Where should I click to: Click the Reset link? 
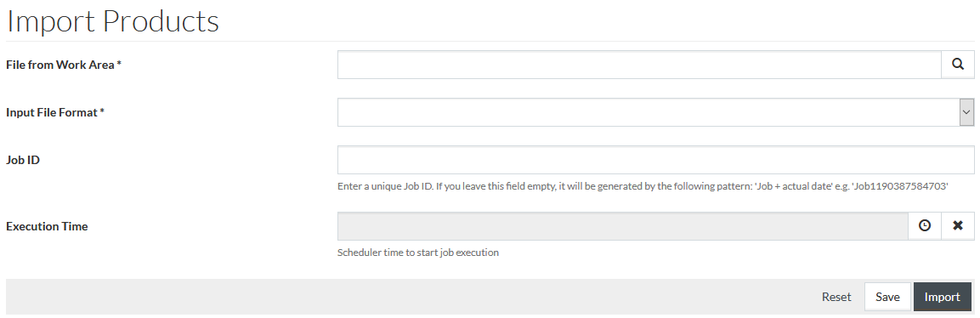tap(836, 297)
